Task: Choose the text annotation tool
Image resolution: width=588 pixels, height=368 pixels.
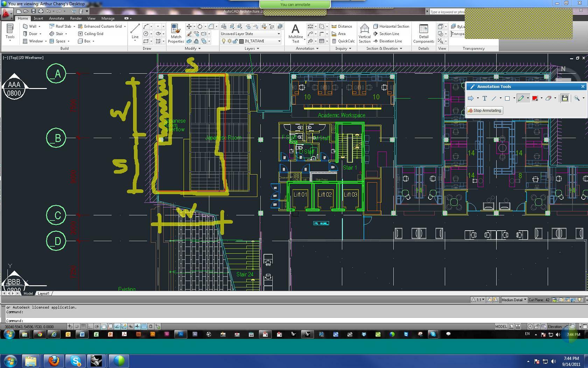Action: click(485, 98)
